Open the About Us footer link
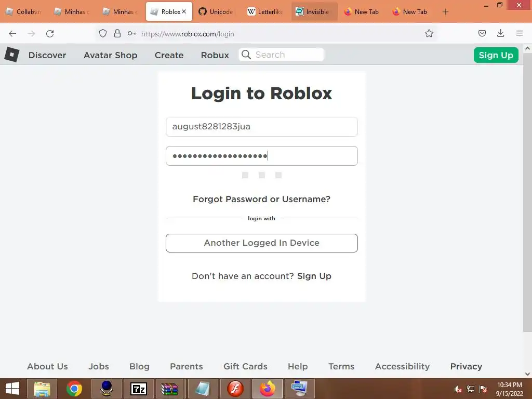Screen dimensions: 532x399 point(47,366)
